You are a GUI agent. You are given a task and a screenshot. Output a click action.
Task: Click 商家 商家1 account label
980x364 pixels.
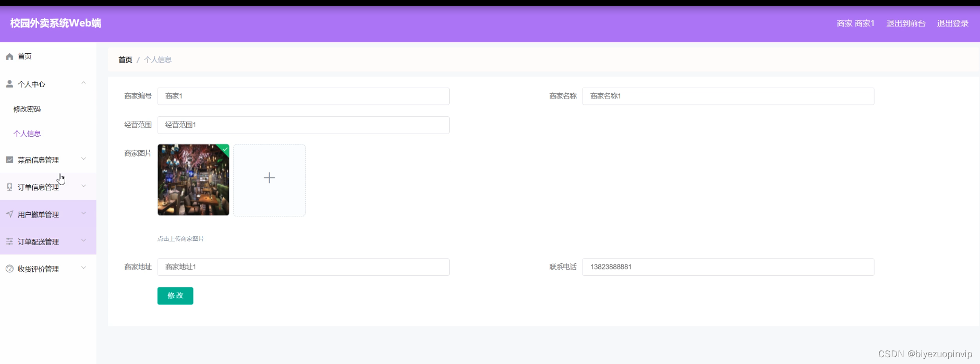click(855, 23)
